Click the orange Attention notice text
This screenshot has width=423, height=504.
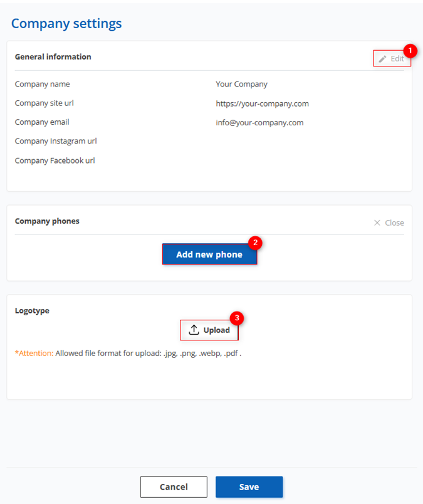[34, 354]
